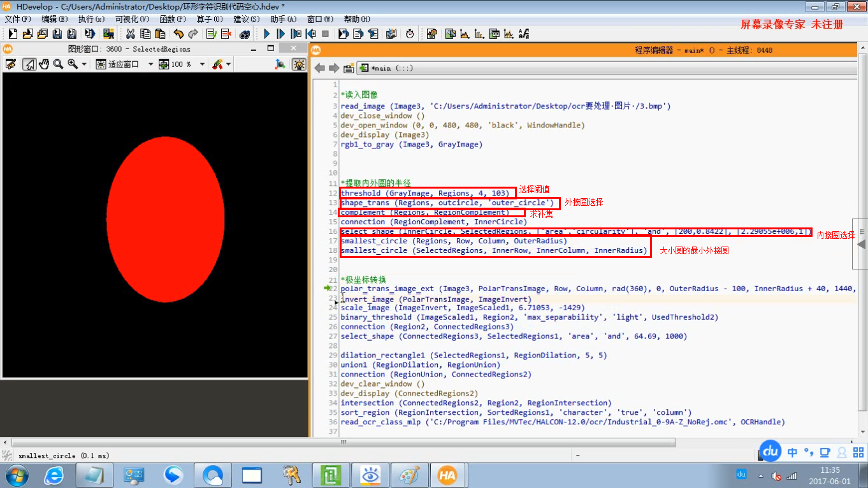Viewport: 868px width, 488px height.
Task: Expand the 100% zoom level dropdown
Action: pos(201,64)
